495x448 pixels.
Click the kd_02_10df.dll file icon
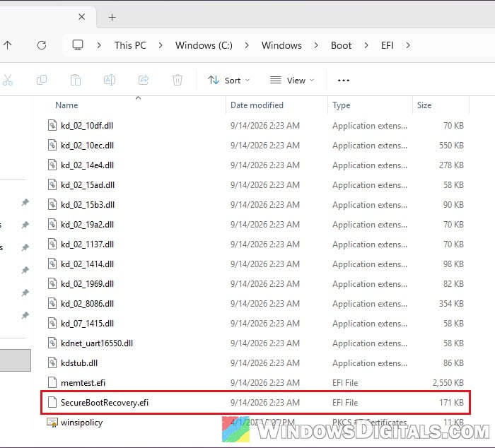pyautogui.click(x=52, y=125)
